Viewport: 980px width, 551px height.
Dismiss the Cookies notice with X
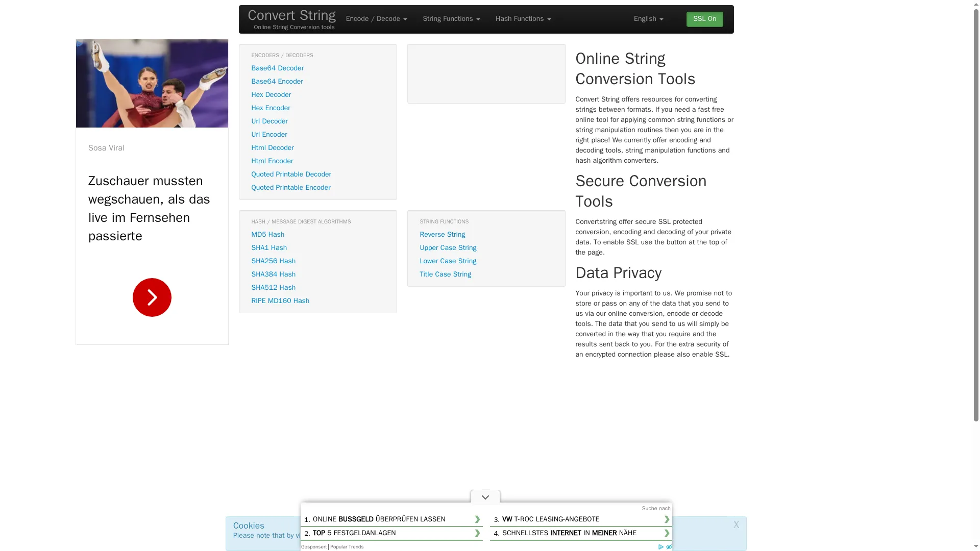coord(736,524)
